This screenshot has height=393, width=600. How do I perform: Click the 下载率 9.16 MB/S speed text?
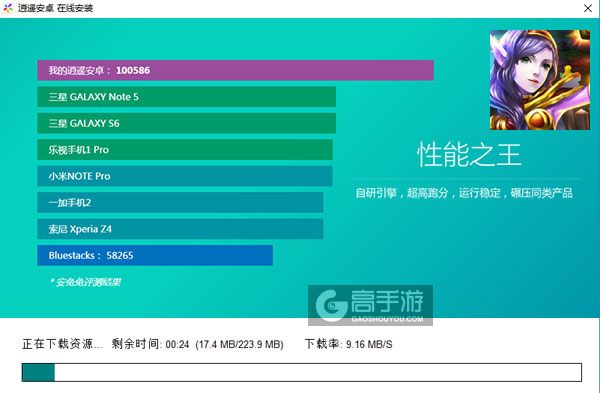click(x=349, y=344)
